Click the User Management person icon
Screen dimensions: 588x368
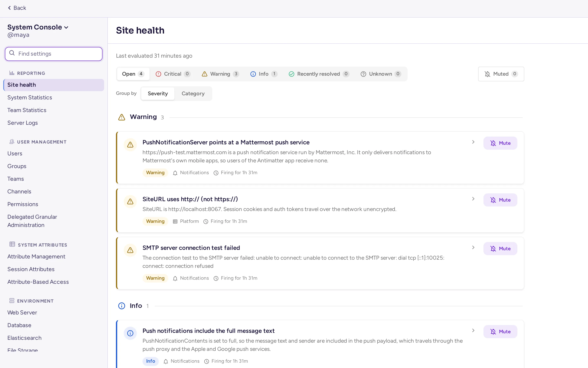12,142
